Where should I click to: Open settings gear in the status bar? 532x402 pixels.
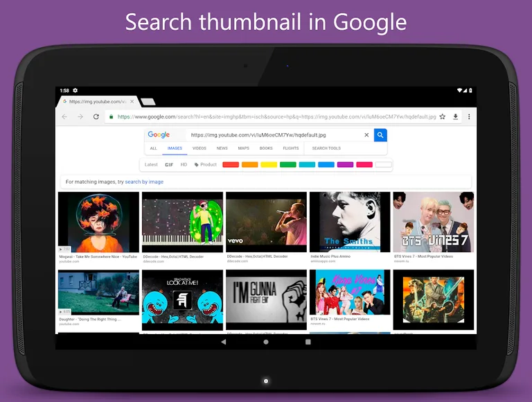pyautogui.click(x=76, y=90)
